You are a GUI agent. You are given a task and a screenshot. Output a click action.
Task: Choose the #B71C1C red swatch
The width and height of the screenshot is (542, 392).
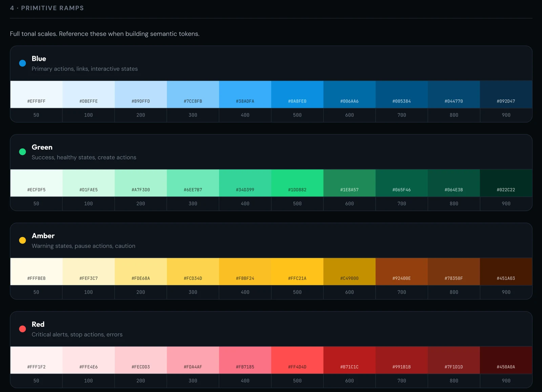[350, 360]
